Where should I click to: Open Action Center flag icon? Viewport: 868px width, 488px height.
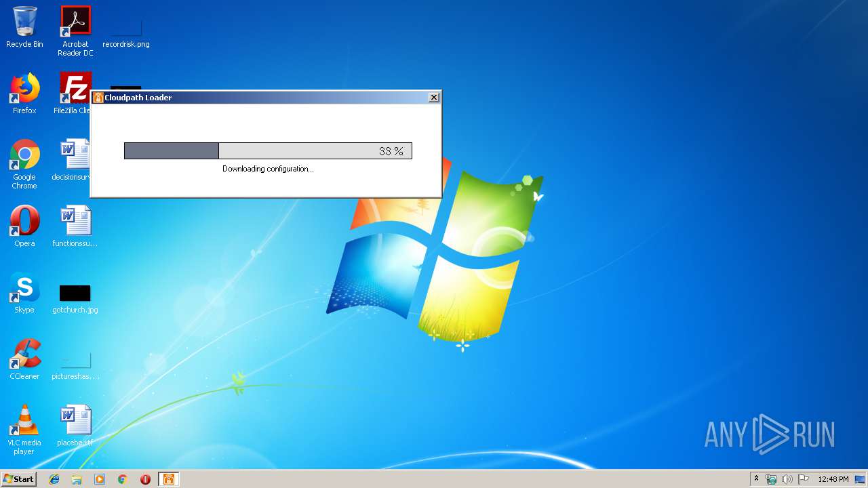(804, 479)
